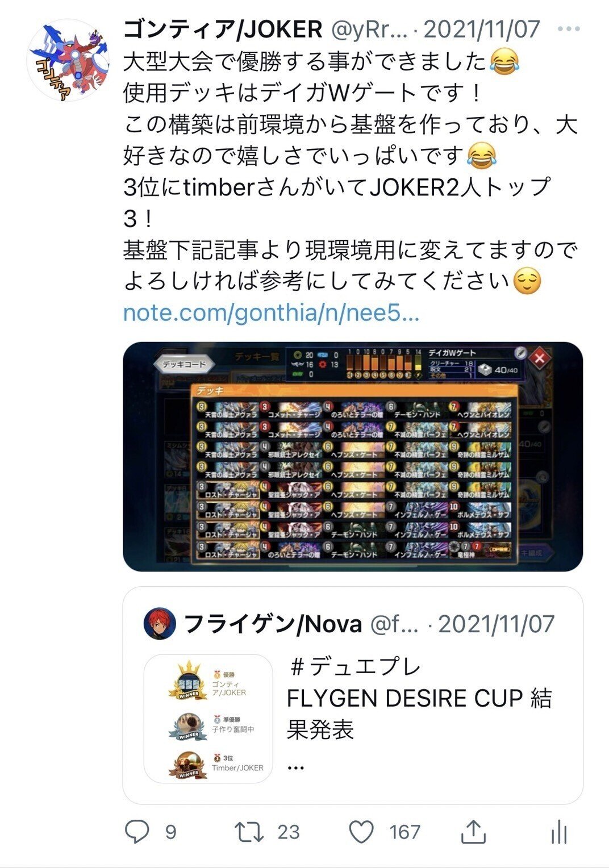Open the quoted tweet winners thumbnail
The height and width of the screenshot is (868, 609).
tap(208, 719)
